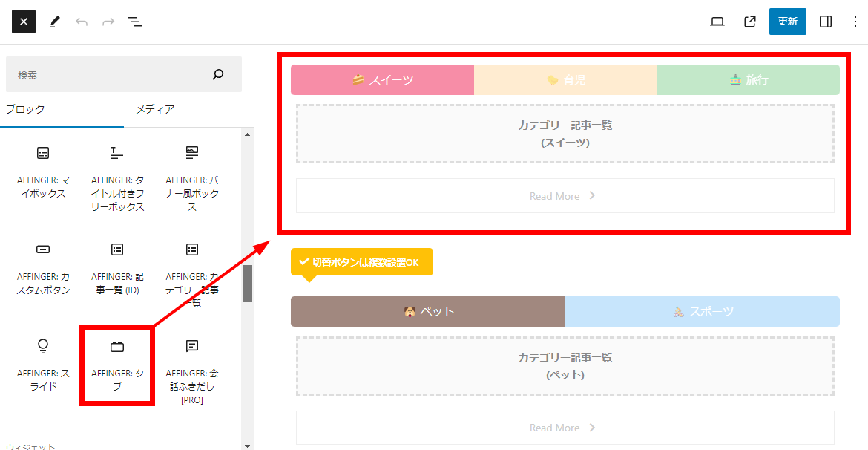Image resolution: width=868 pixels, height=450 pixels.
Task: Switch to the メディア tab
Action: [x=155, y=109]
